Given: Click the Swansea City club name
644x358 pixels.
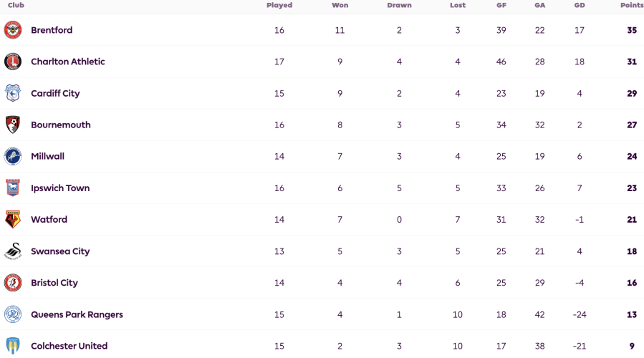Looking at the screenshot, I should coord(60,251).
